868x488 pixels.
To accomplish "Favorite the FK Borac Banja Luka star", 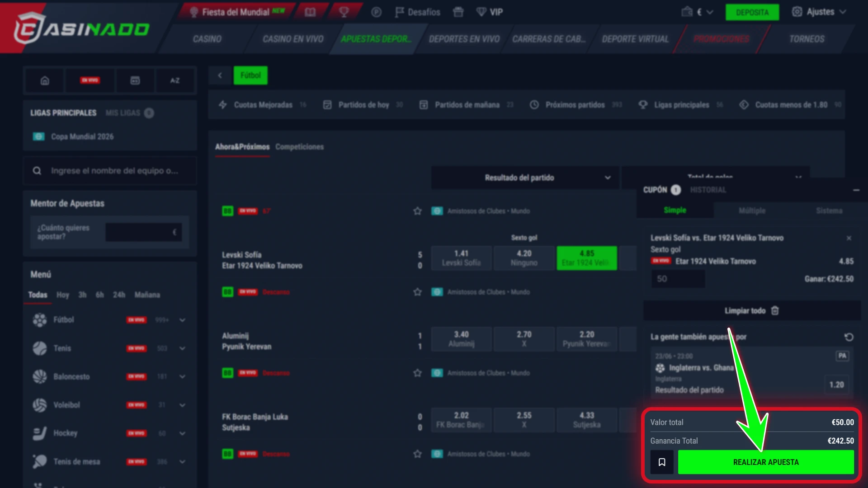I will click(x=417, y=373).
